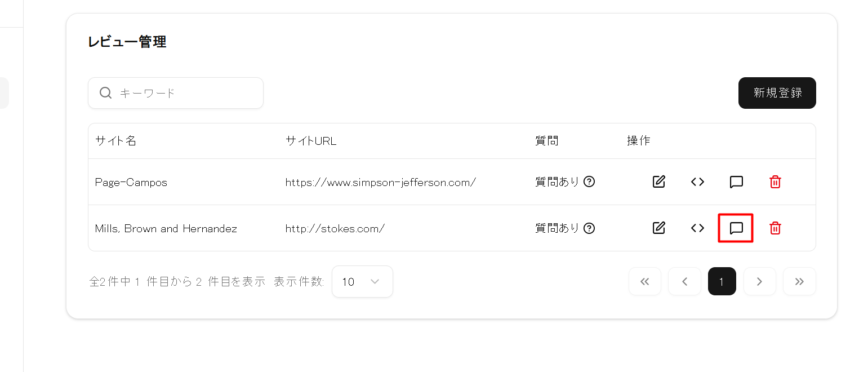Open comments for Mills, Brown and Hernandez
The height and width of the screenshot is (372, 868).
tap(736, 228)
